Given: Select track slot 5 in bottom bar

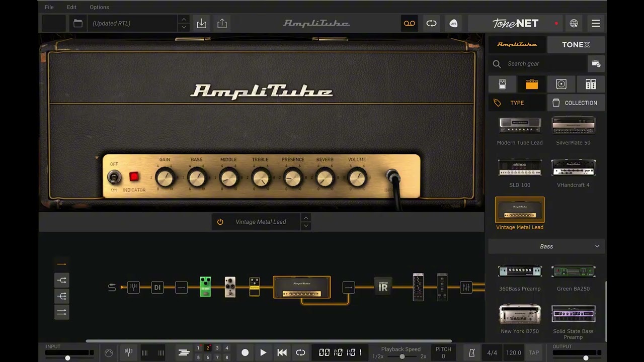Looking at the screenshot, I should coord(198,357).
